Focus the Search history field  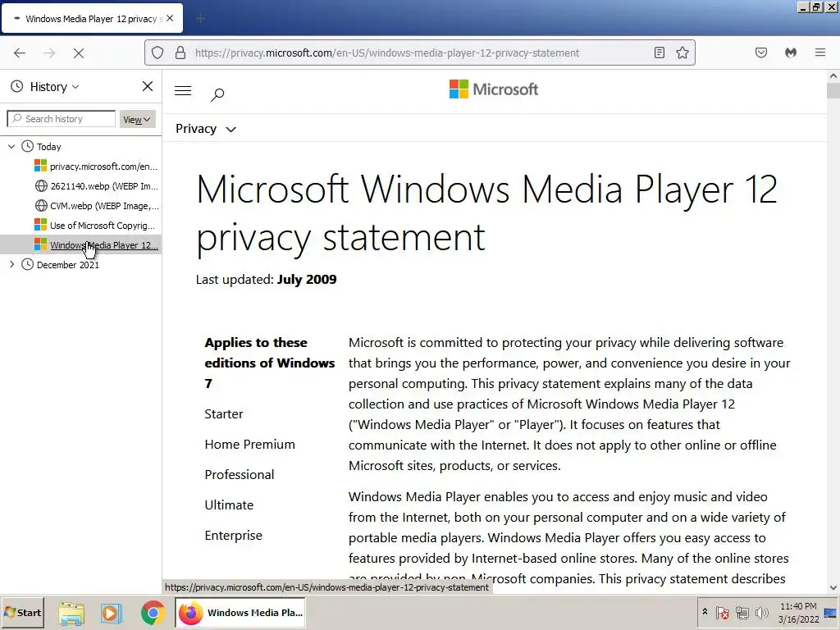point(62,119)
